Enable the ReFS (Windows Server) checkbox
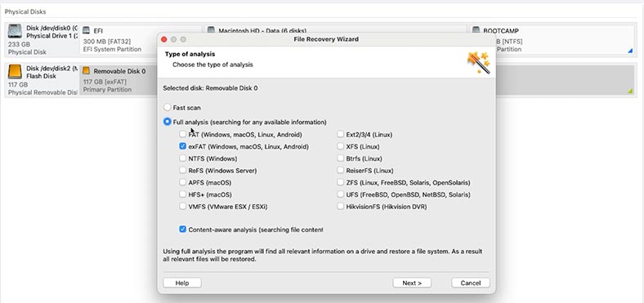 pos(183,171)
